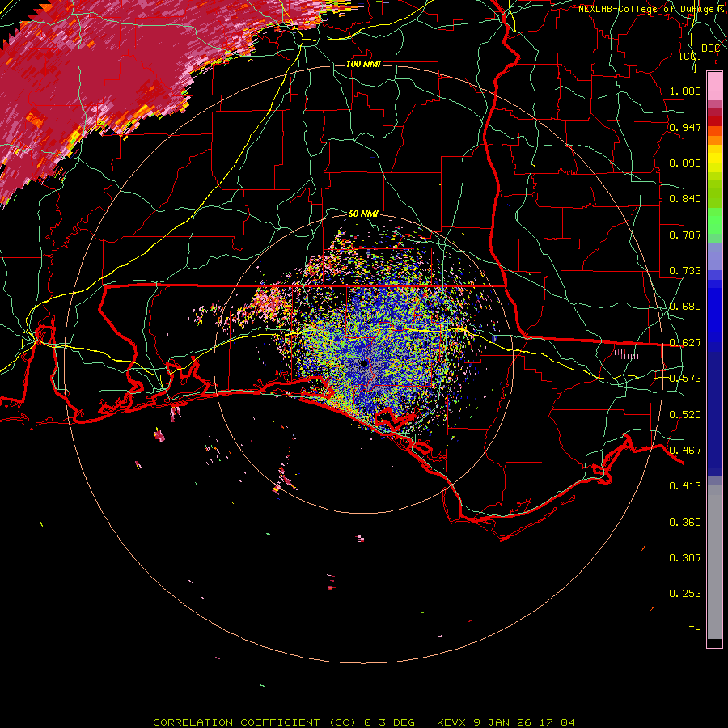This screenshot has width=728, height=728.
Task: Click the 0.680 legend value
Action: click(685, 307)
